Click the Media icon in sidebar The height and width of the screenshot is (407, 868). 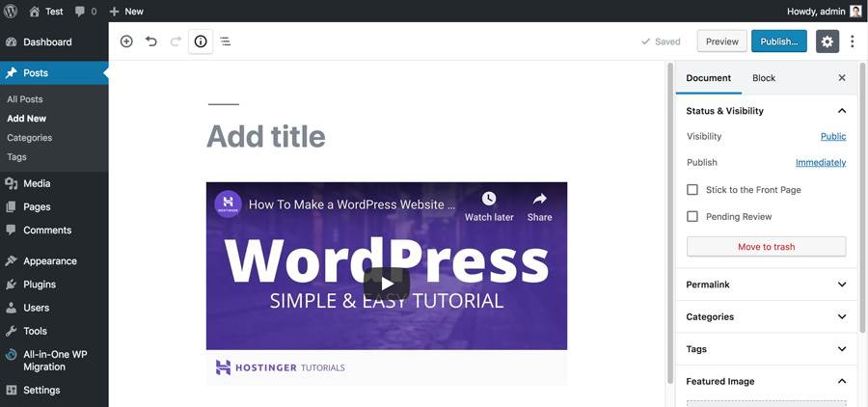click(x=11, y=184)
